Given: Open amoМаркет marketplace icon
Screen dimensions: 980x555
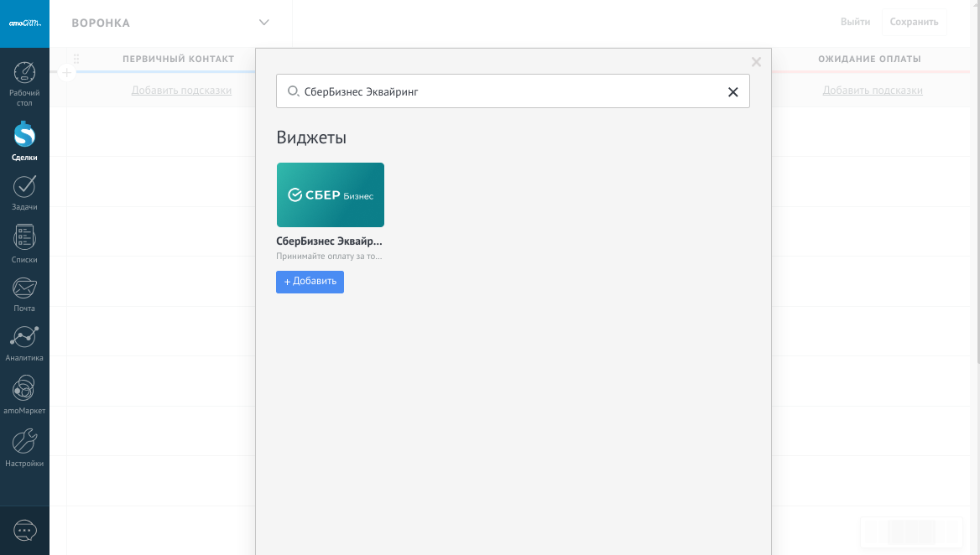Looking at the screenshot, I should point(24,395).
